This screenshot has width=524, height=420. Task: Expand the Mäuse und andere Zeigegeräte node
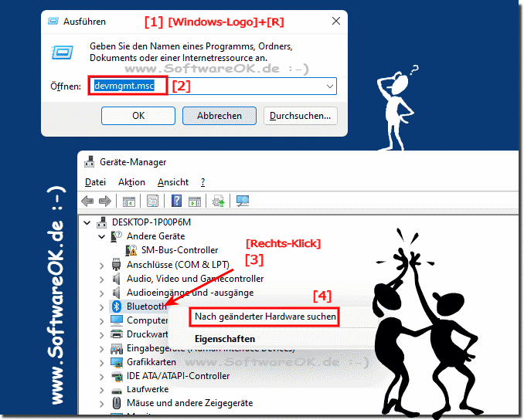[x=101, y=404]
